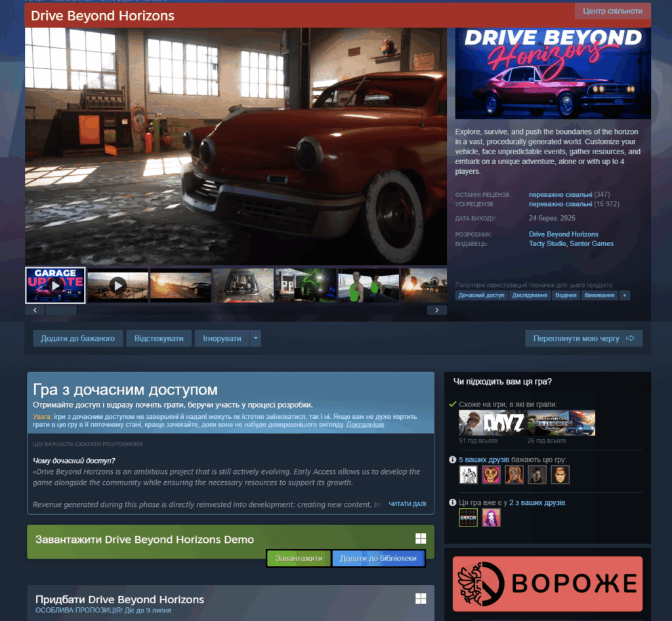Open fourth wishlist friend avatar with dark portrait
672x621 pixels.
537,475
